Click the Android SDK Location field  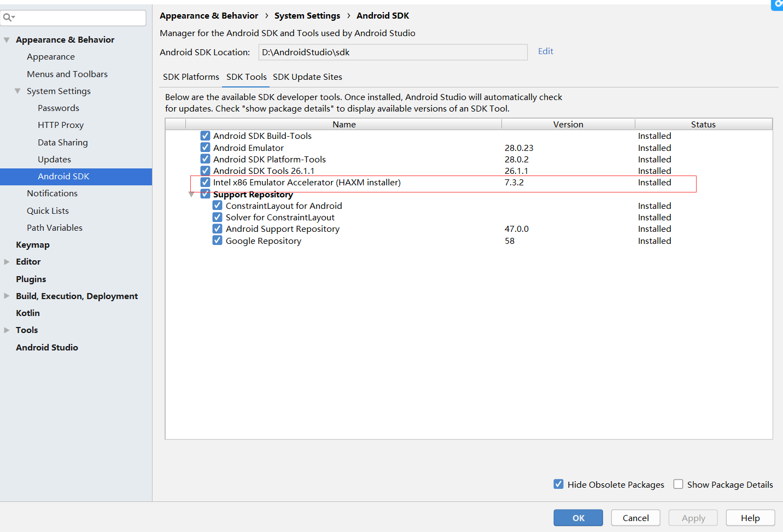[x=393, y=52]
